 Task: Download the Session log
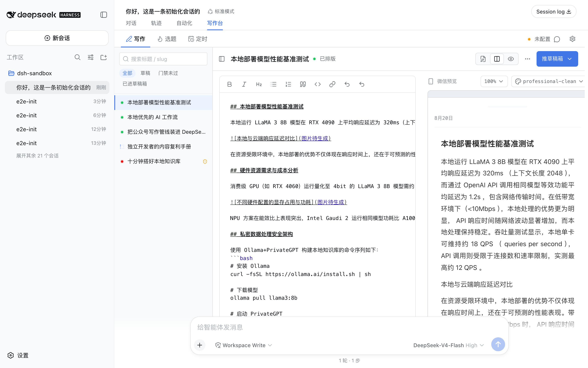[553, 12]
